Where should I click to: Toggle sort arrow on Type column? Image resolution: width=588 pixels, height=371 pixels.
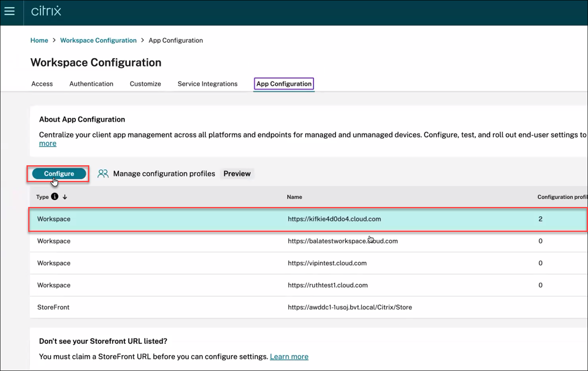[65, 197]
